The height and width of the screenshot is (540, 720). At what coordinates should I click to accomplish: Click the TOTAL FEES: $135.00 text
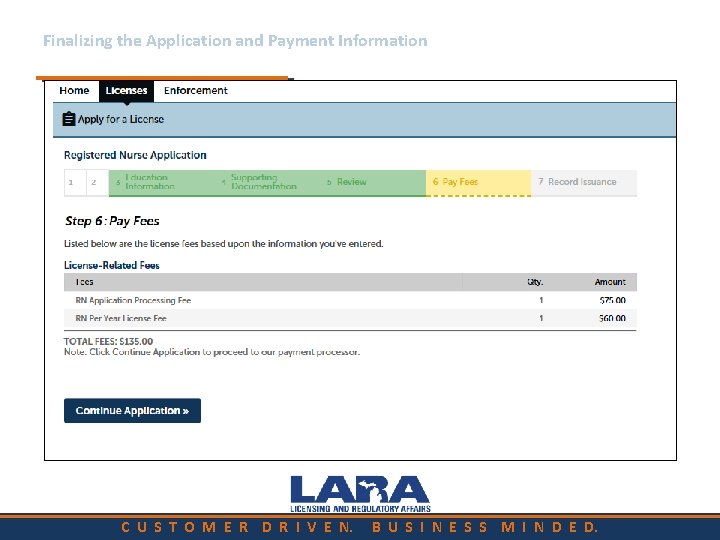point(108,341)
